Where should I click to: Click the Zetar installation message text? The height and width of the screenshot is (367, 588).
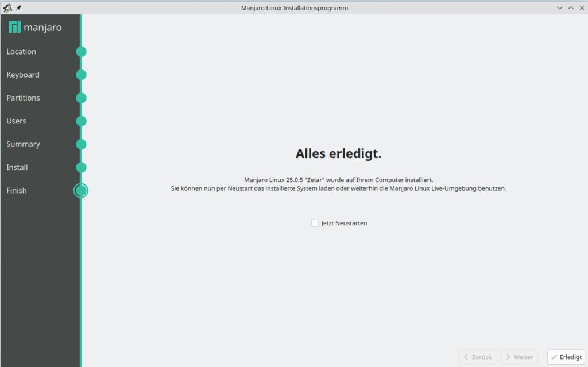[338, 180]
